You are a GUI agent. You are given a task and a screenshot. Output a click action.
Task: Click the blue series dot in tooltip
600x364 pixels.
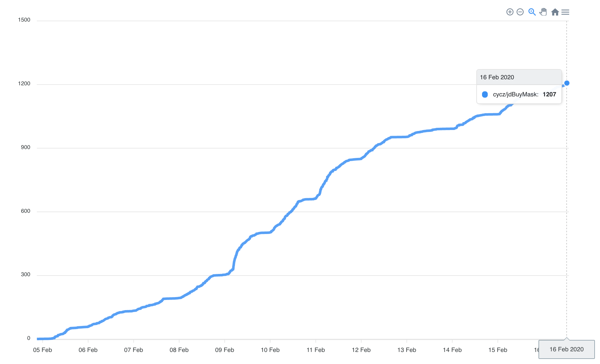485,94
